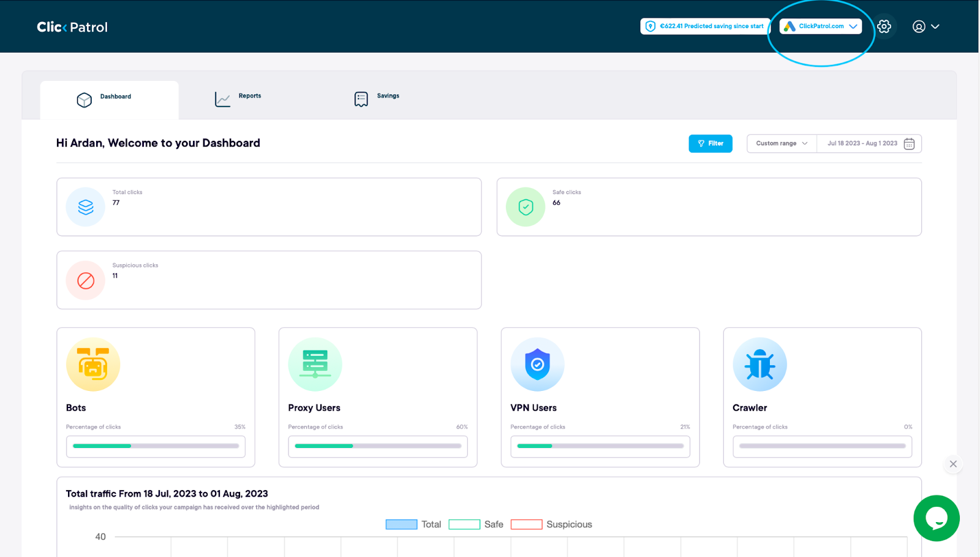This screenshot has width=980, height=557.
Task: Click the Crawler bug icon
Action: 759,365
